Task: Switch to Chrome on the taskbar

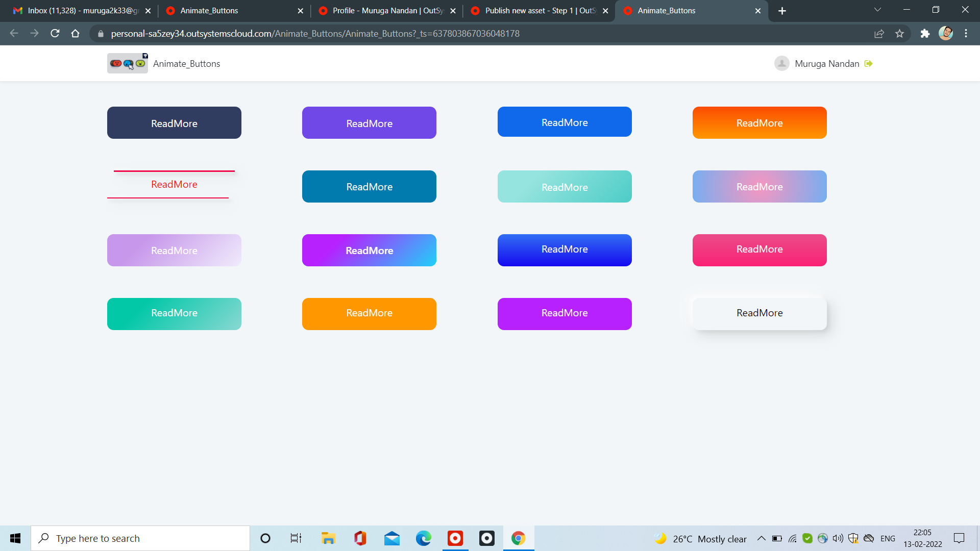Action: [518, 538]
